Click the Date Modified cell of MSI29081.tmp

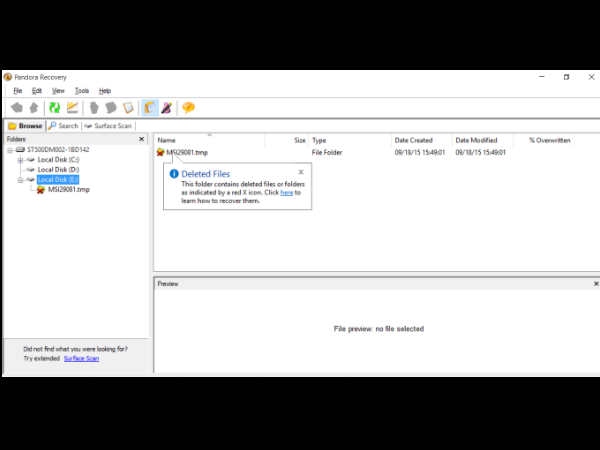point(481,152)
